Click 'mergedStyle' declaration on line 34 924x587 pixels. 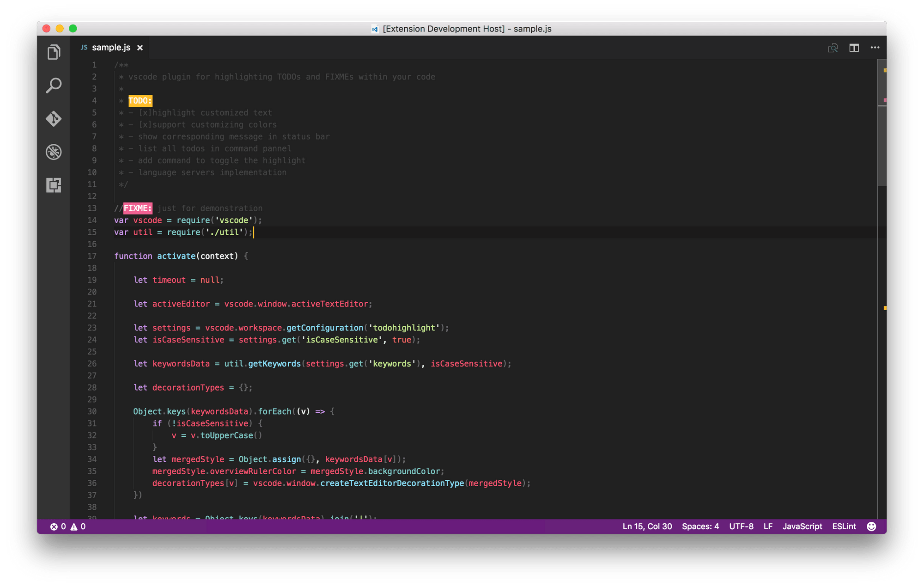click(x=198, y=459)
